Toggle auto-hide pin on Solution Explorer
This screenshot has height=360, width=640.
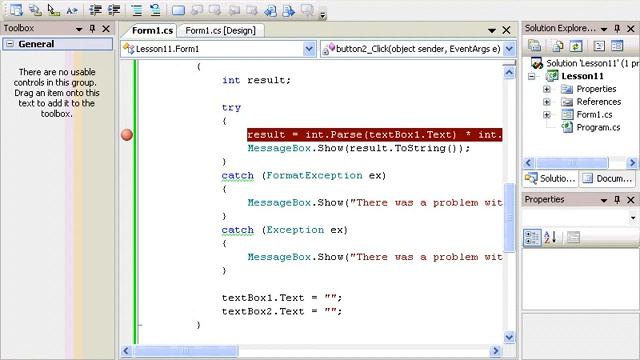point(617,28)
